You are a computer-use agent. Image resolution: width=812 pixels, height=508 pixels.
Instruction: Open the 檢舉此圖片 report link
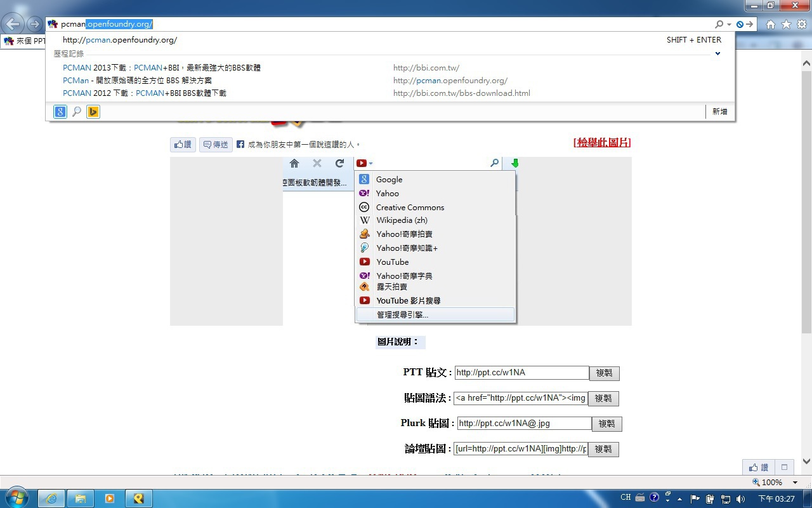602,142
